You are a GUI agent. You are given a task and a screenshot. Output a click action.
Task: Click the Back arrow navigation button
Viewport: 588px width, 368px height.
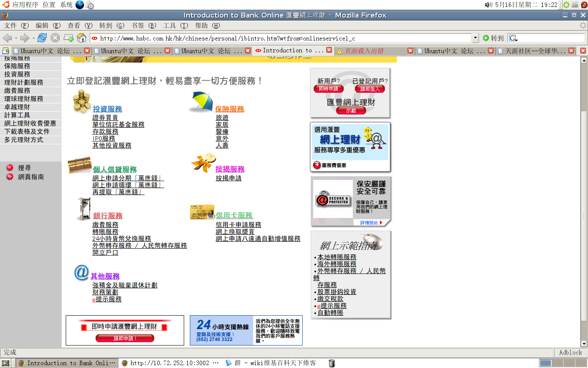(7, 38)
